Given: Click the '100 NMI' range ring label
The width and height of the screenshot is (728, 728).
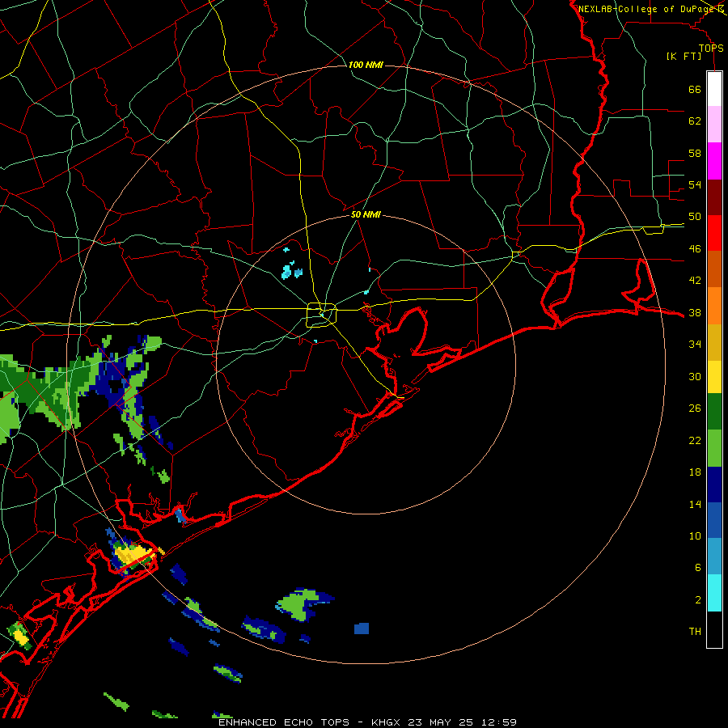Looking at the screenshot, I should [366, 65].
